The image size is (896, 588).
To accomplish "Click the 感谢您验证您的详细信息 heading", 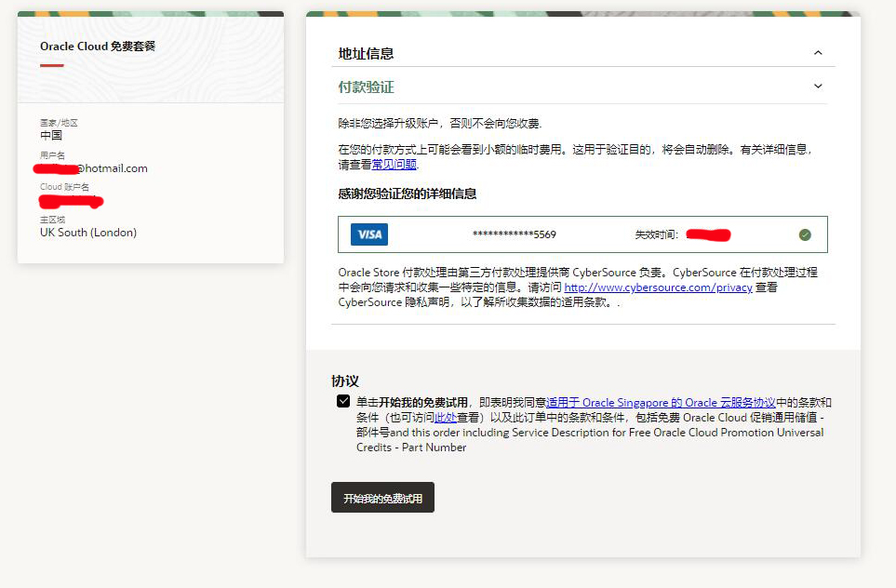I will [408, 194].
